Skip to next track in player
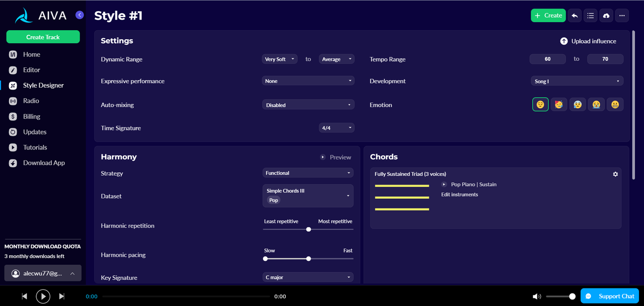Viewport: 644px width, 306px height. 62,296
